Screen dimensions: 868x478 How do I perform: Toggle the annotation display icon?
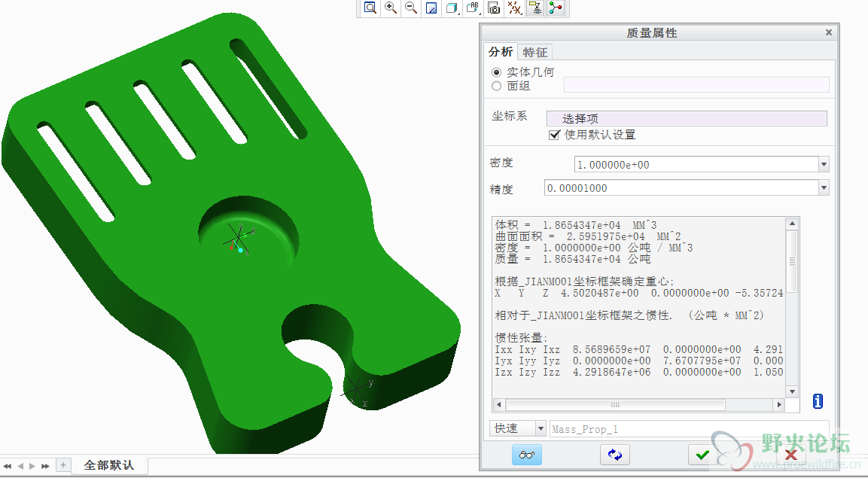coord(535,8)
